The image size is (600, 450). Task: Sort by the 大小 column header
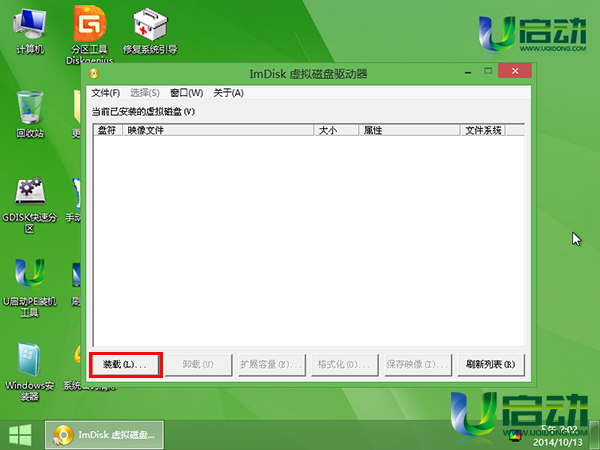336,130
